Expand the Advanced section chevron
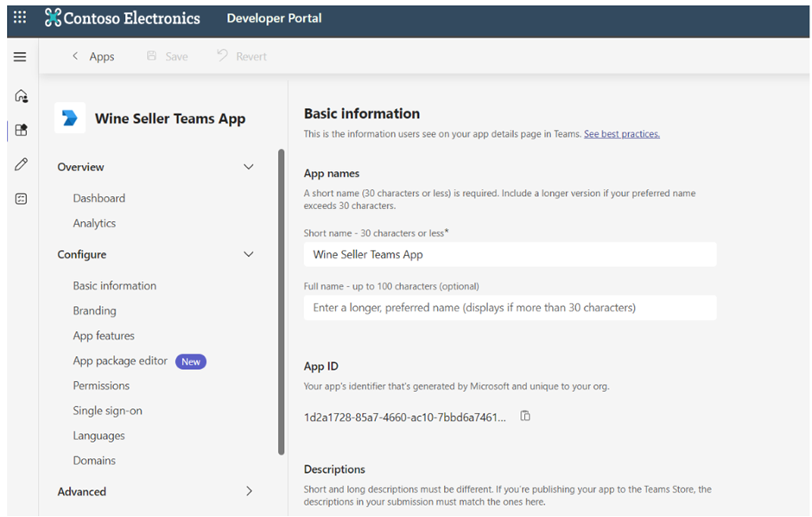The image size is (812, 517). (x=249, y=491)
